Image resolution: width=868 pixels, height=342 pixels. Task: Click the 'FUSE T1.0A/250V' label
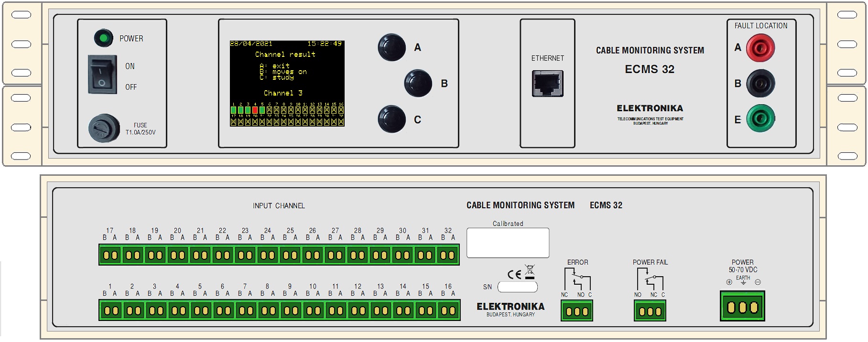141,129
